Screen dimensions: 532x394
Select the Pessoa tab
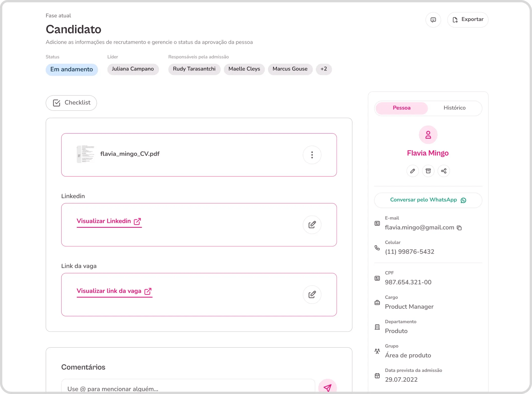pos(402,108)
